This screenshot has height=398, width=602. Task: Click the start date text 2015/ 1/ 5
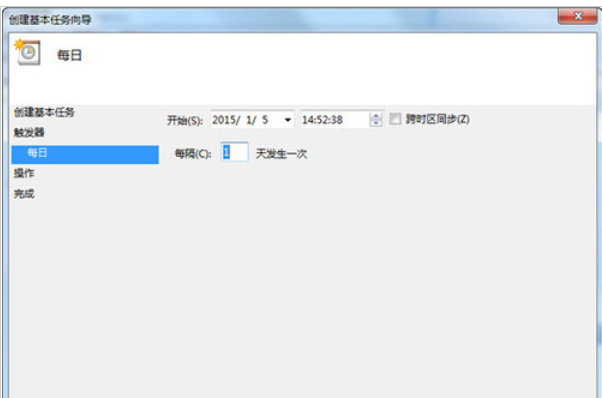click(240, 120)
